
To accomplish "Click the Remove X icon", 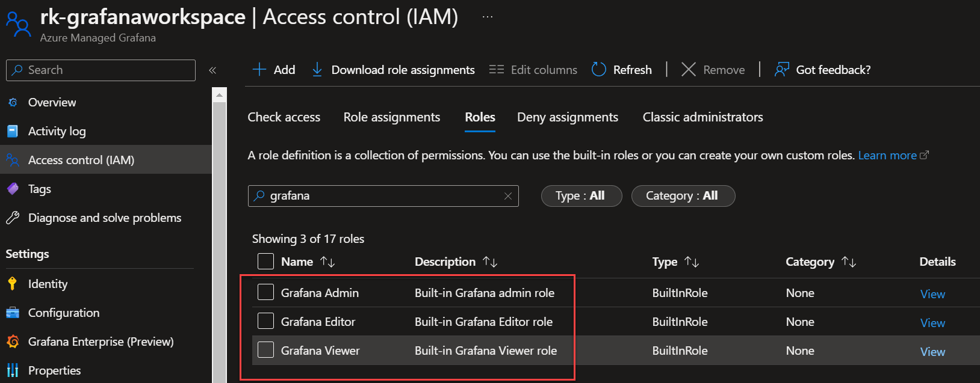I will coord(688,70).
